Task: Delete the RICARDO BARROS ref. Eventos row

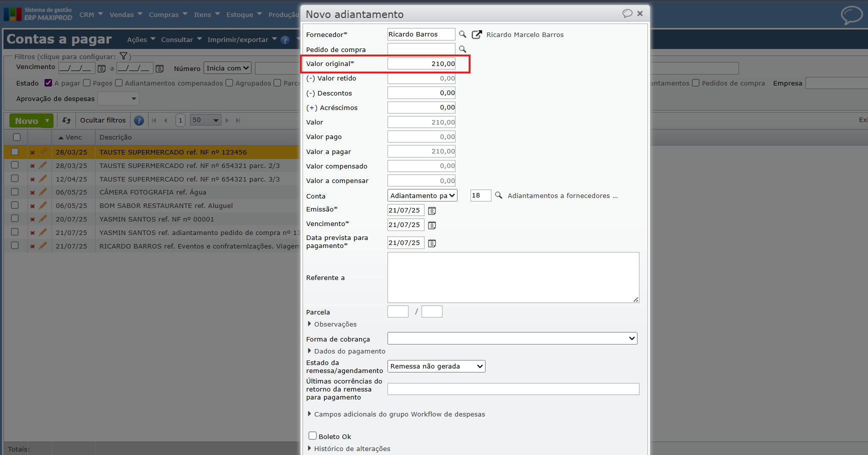Action: (x=32, y=246)
